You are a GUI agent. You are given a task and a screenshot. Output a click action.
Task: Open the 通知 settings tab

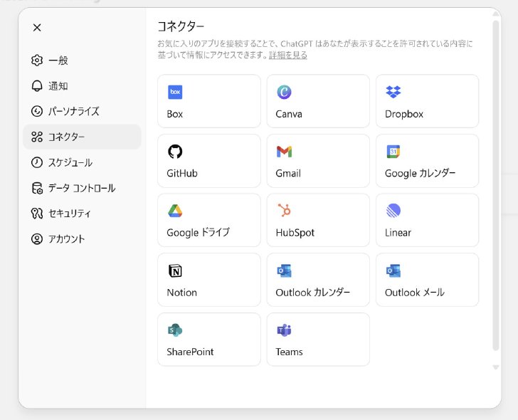82,86
